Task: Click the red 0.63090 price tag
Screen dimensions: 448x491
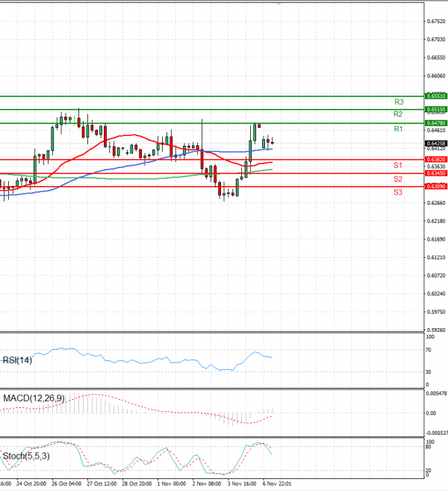Action: pos(436,186)
